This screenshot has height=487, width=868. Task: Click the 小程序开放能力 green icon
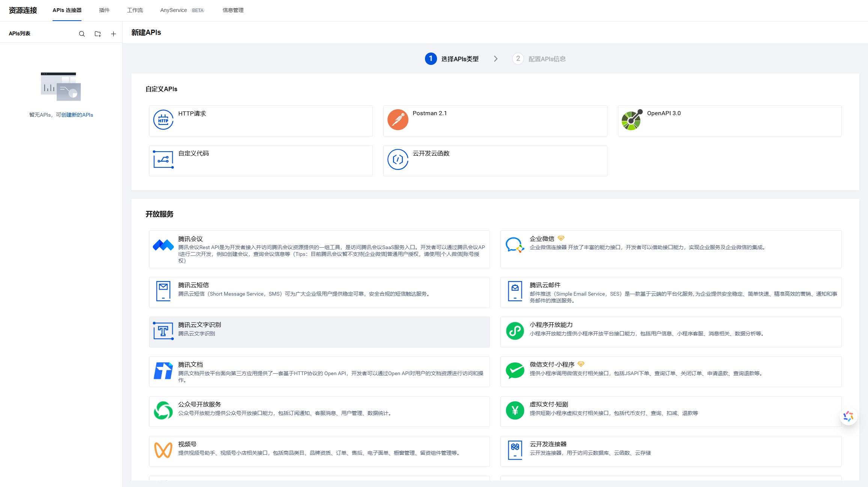[x=515, y=331]
